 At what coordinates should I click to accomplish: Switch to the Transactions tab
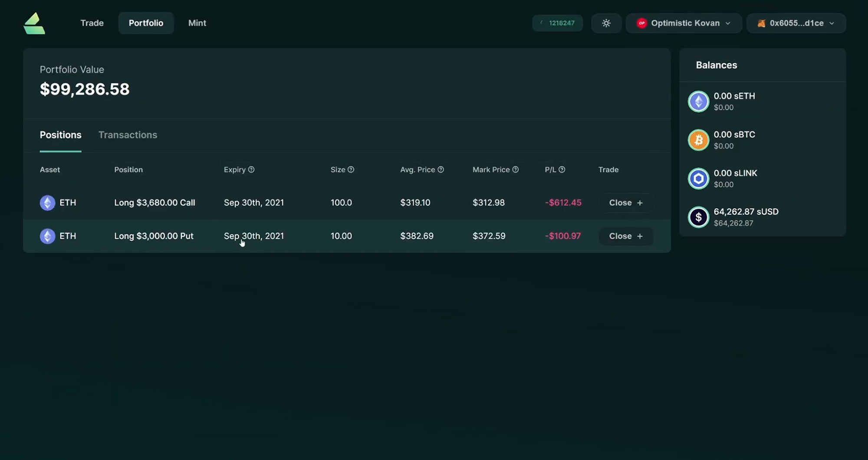pos(128,135)
